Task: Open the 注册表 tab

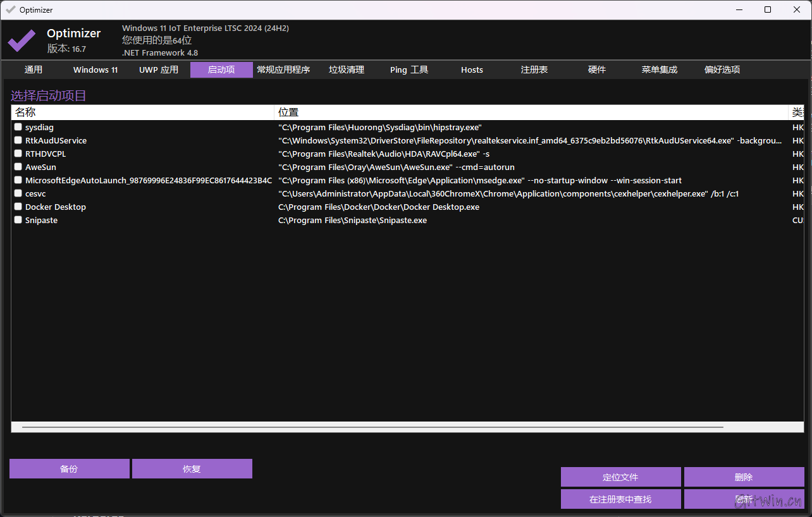Action: pos(534,70)
